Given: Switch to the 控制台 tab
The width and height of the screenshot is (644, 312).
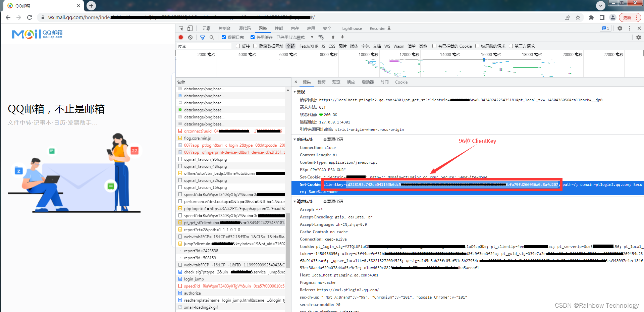Looking at the screenshot, I should pyautogui.click(x=224, y=29).
